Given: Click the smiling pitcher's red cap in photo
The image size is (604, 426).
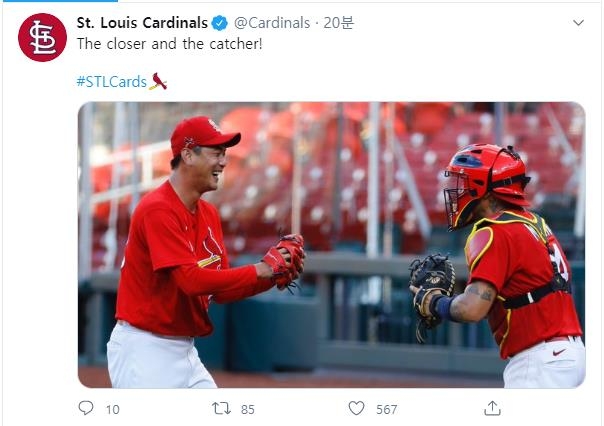Looking at the screenshot, I should click(x=203, y=133).
